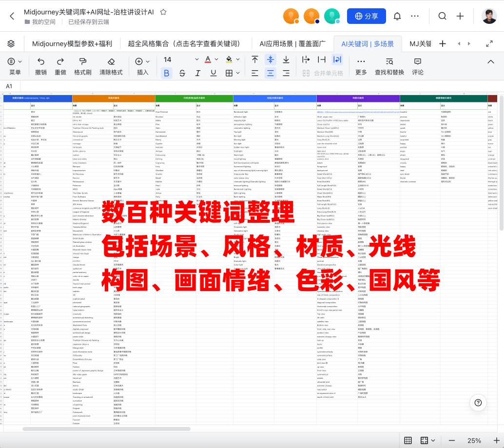This screenshot has width=504, height=448.
Task: Zoom in with plus button
Action: (496, 440)
